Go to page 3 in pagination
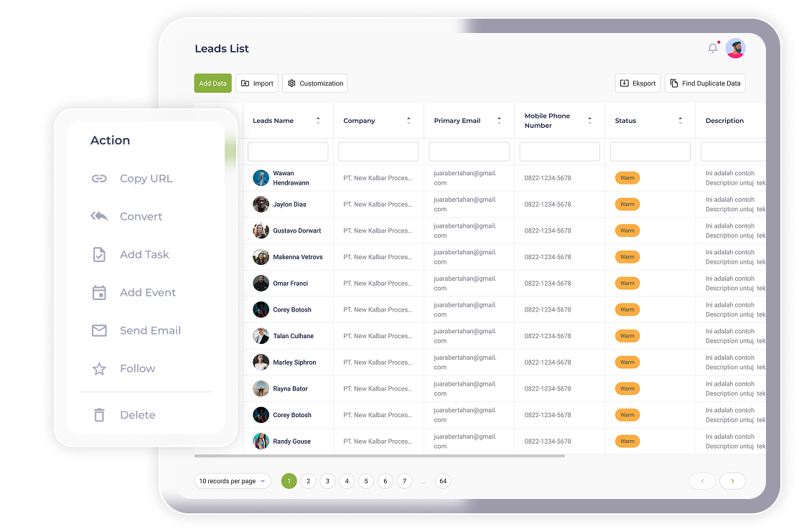Screen dimensions: 799x532 (x=327, y=481)
